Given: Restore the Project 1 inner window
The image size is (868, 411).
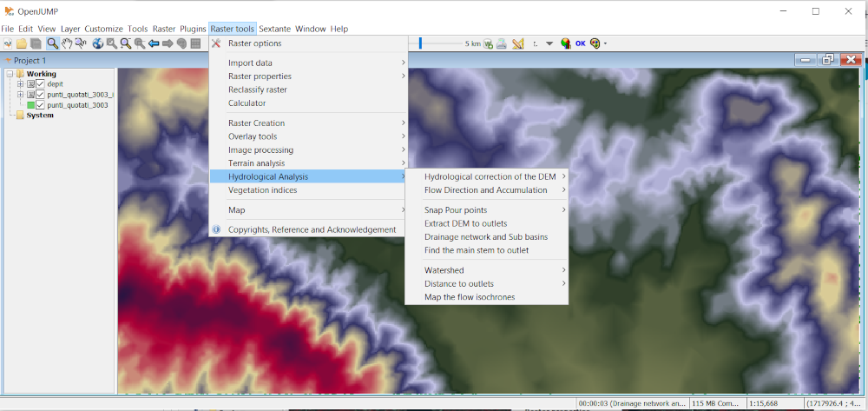Looking at the screenshot, I should coord(827,60).
